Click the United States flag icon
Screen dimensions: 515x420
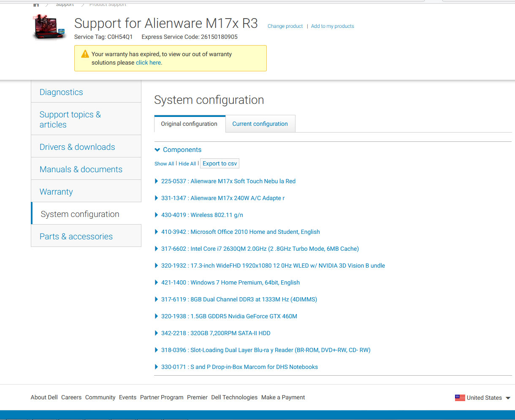pyautogui.click(x=460, y=398)
